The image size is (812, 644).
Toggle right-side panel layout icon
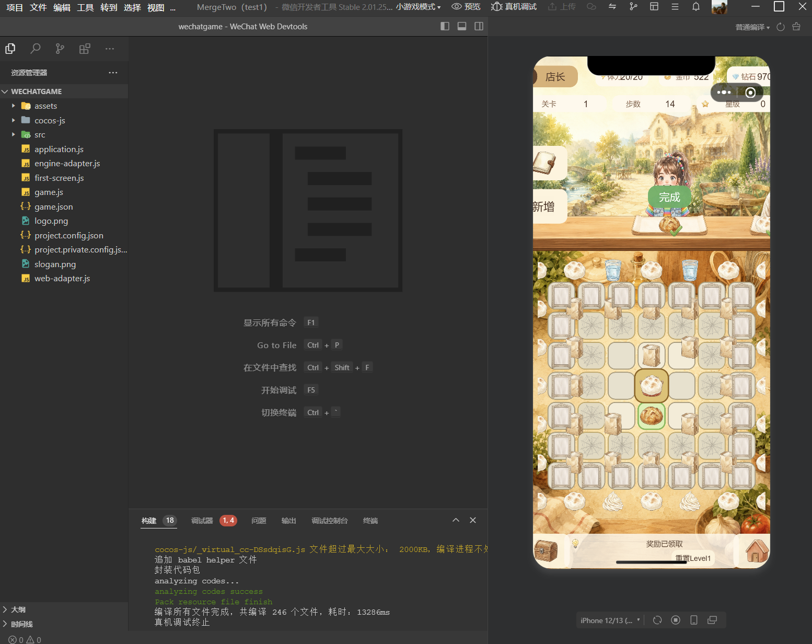tap(479, 26)
